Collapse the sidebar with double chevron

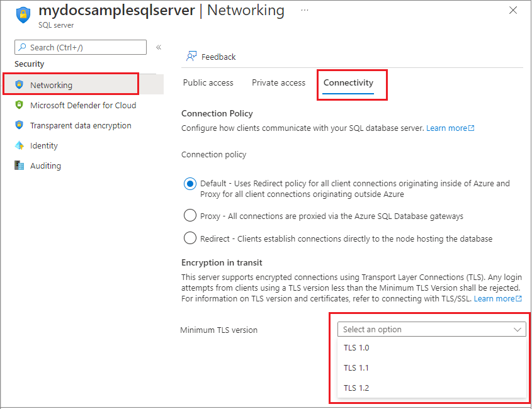click(159, 47)
